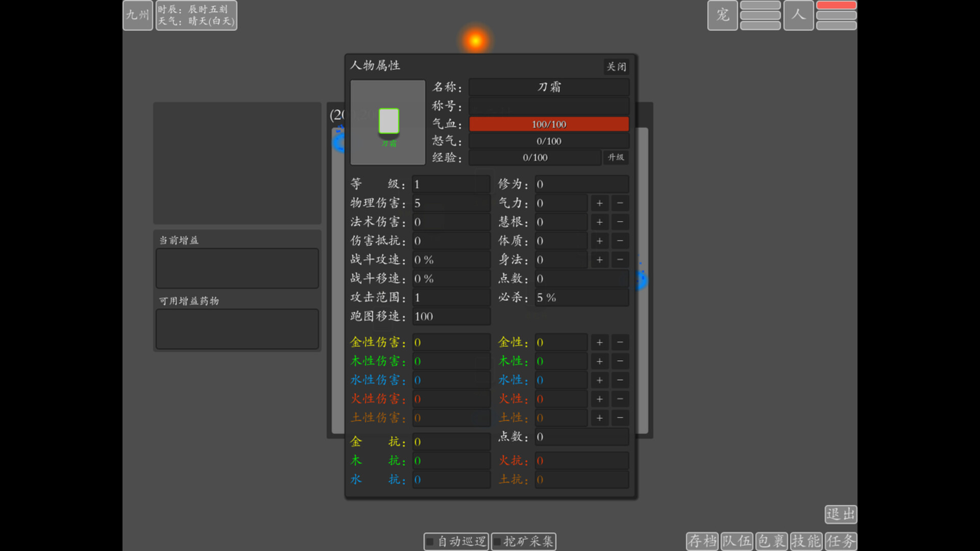
Task: Enable the 挖矿采集 mining checkbox
Action: 496,542
